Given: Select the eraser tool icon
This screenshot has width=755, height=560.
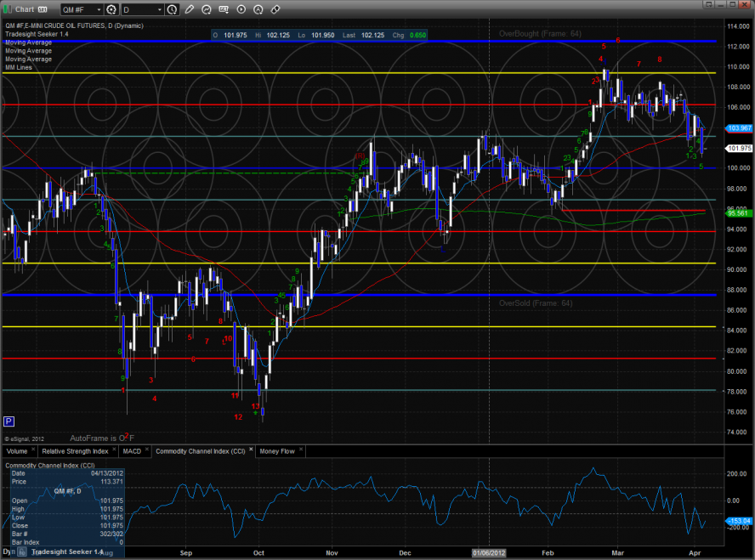Looking at the screenshot, I should point(275,9).
